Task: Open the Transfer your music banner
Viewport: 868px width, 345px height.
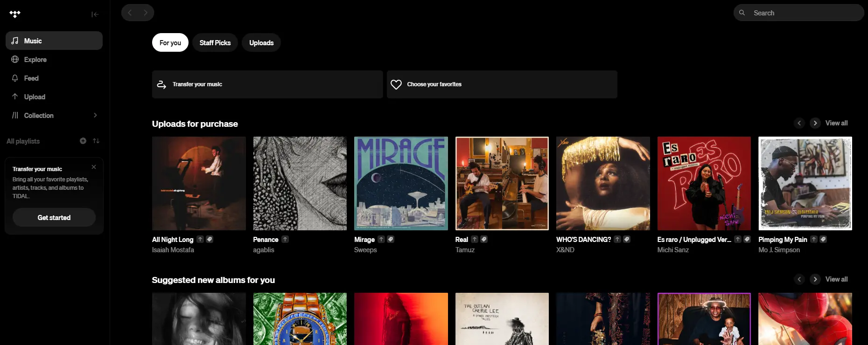Action: (x=267, y=84)
